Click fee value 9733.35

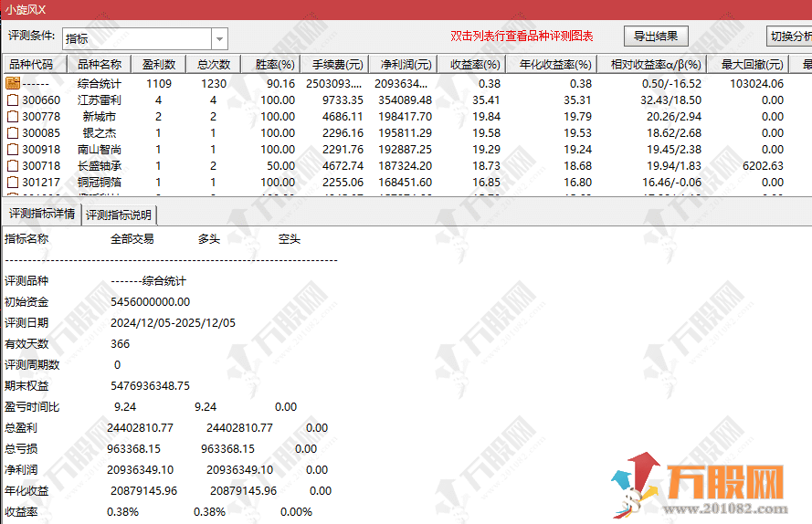tap(343, 100)
